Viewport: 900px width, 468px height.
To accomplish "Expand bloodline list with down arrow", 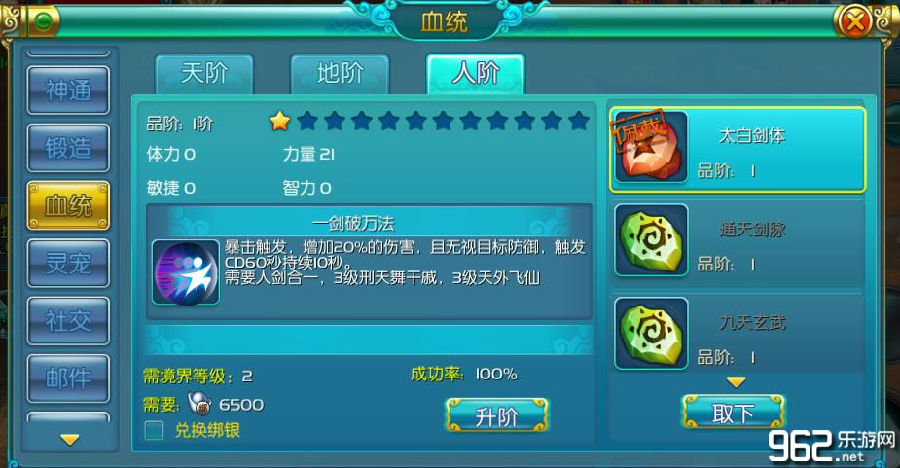I will click(x=736, y=382).
